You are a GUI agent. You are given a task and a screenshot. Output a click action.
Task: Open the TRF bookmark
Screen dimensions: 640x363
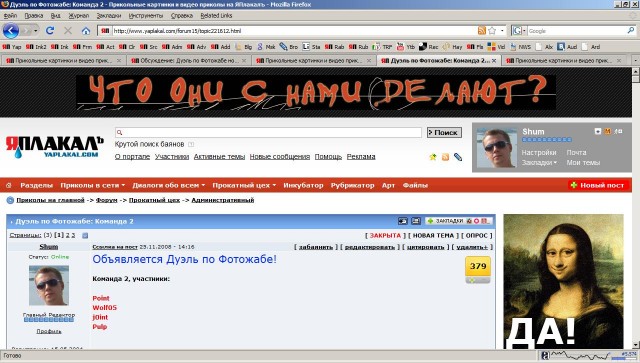coord(382,47)
